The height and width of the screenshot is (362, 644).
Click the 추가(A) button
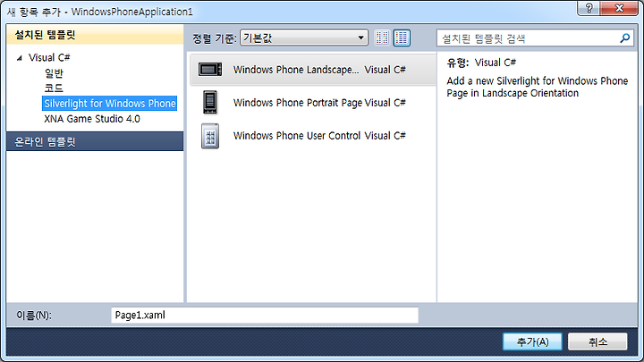pos(532,341)
